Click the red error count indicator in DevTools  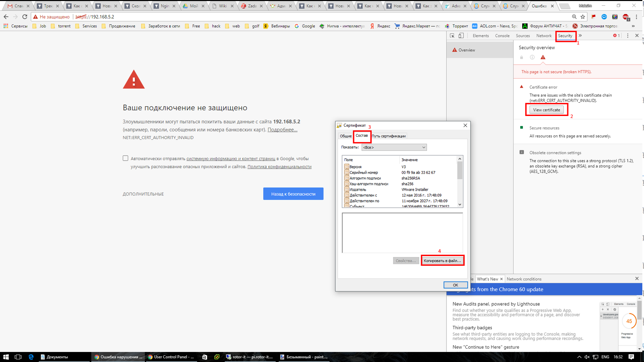tap(616, 36)
